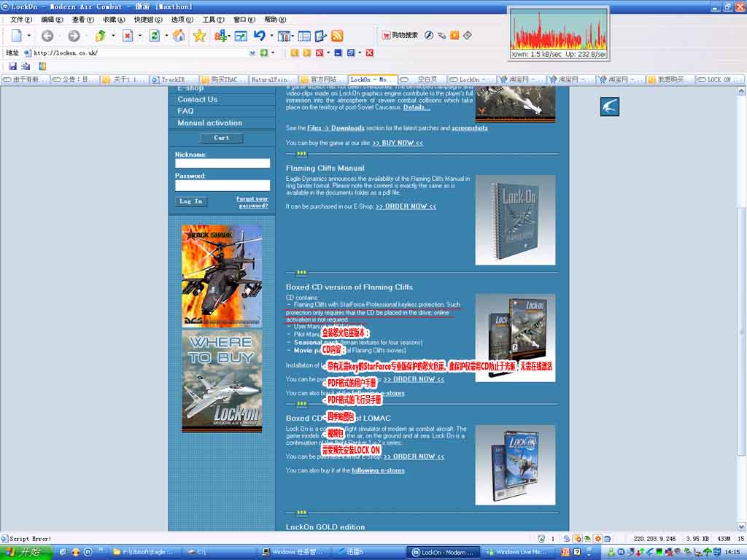Click the Log In button
The image size is (747, 560).
coord(191,201)
